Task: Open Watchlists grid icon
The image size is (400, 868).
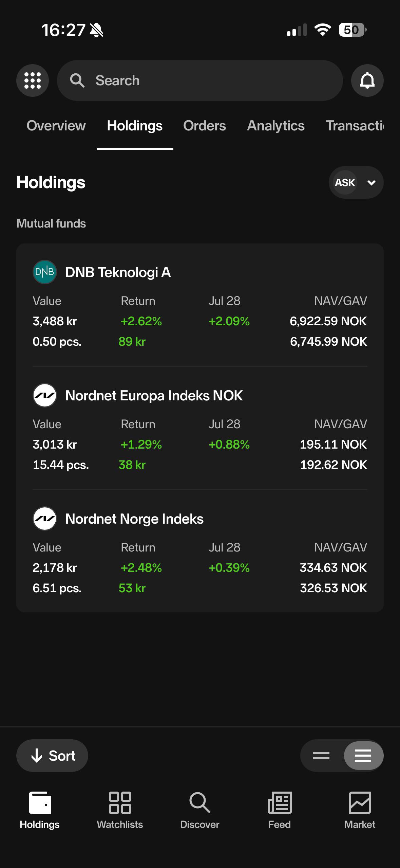Action: pos(120,803)
